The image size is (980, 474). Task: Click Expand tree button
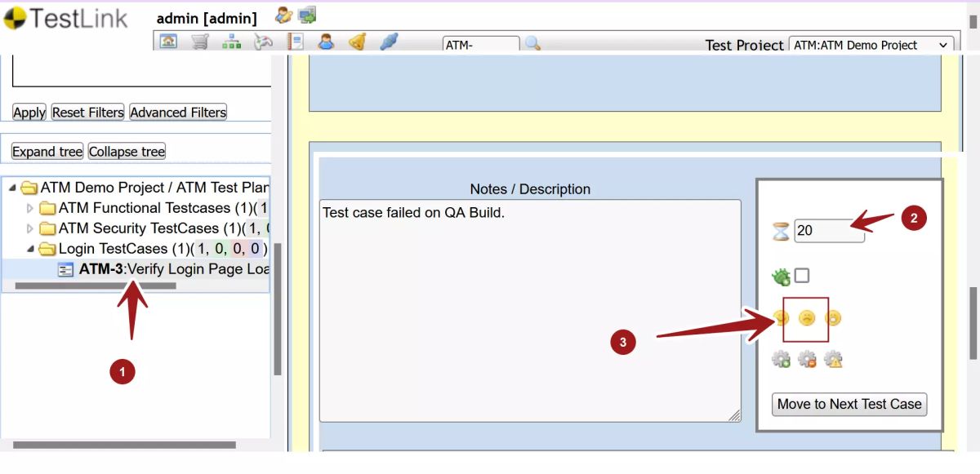47,152
